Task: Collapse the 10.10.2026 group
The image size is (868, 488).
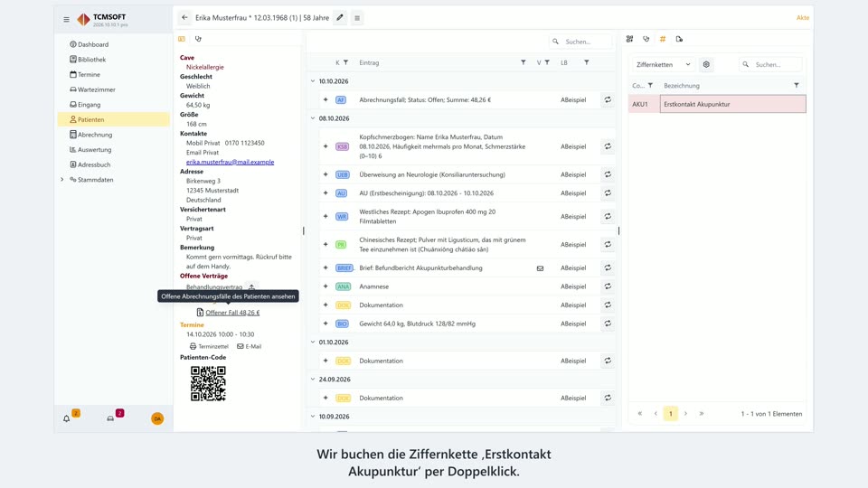Action: click(x=313, y=80)
